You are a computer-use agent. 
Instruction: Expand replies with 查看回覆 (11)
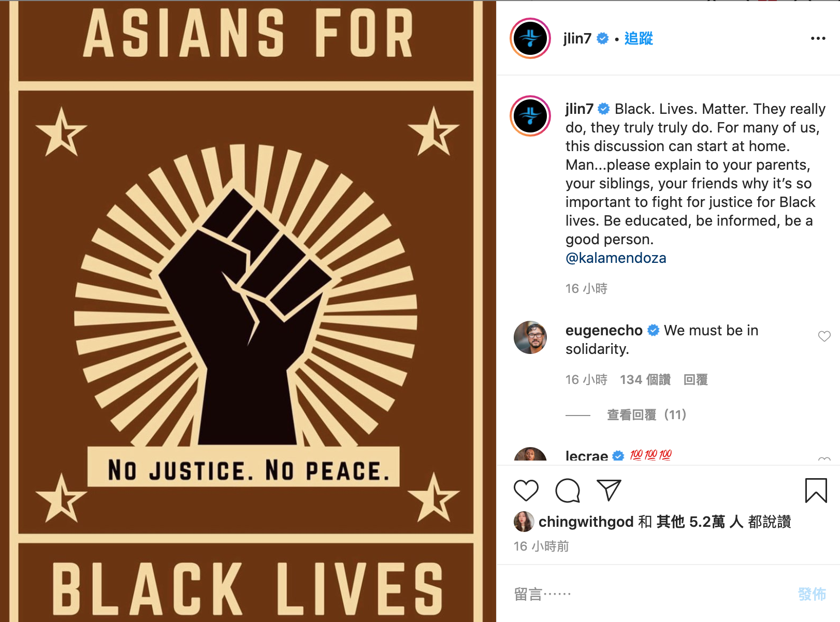(x=647, y=414)
